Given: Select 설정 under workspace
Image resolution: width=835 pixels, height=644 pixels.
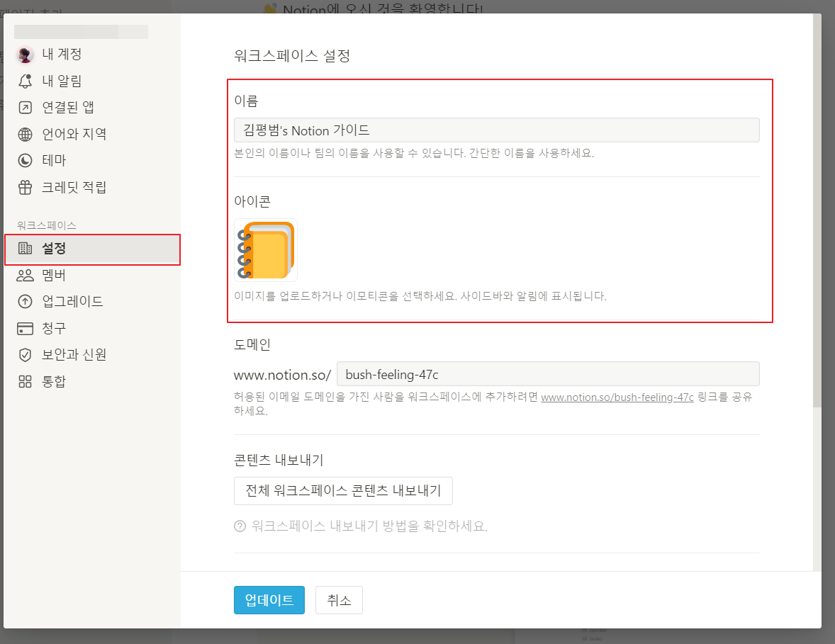Looking at the screenshot, I should (92, 249).
